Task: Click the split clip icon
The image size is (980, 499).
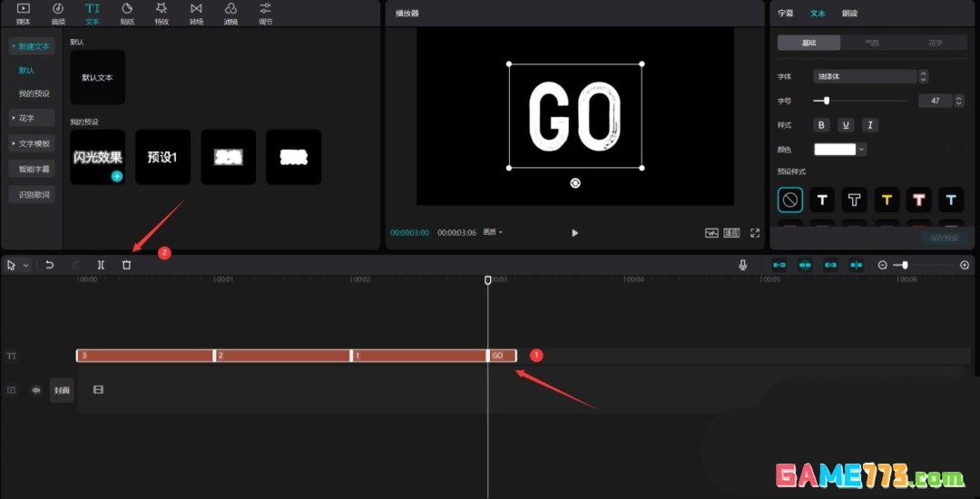Action: click(x=101, y=265)
